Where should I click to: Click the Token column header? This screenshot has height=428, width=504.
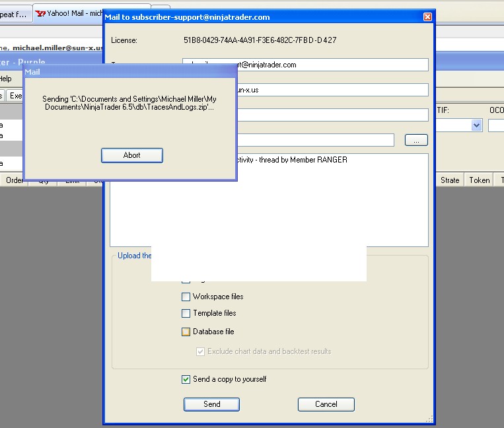pyautogui.click(x=480, y=180)
